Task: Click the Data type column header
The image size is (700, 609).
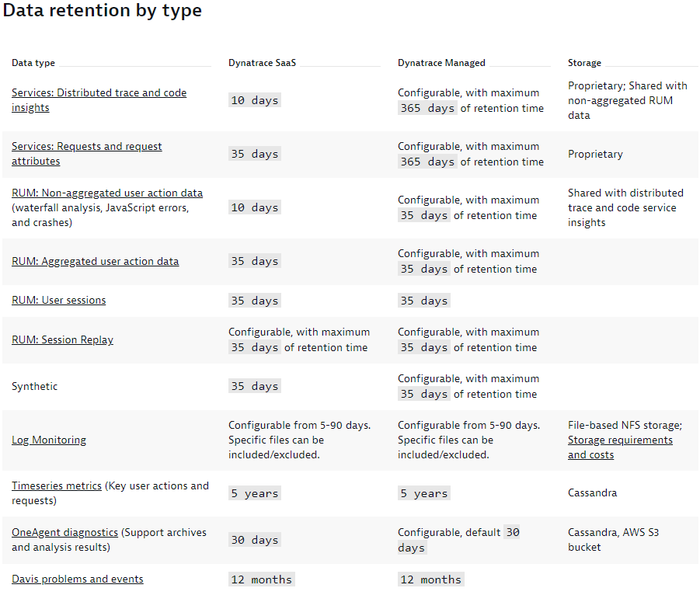Action: 33,63
